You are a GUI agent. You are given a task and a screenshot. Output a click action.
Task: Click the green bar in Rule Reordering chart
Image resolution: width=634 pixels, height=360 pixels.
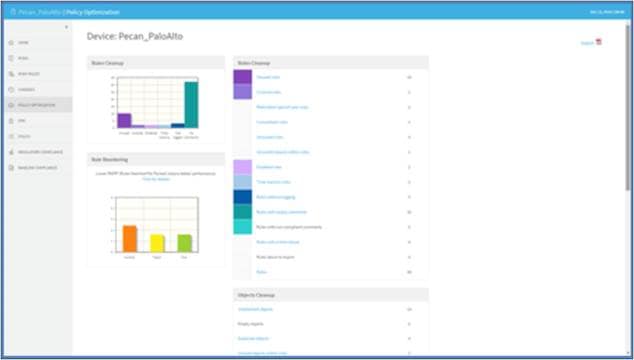coord(185,243)
